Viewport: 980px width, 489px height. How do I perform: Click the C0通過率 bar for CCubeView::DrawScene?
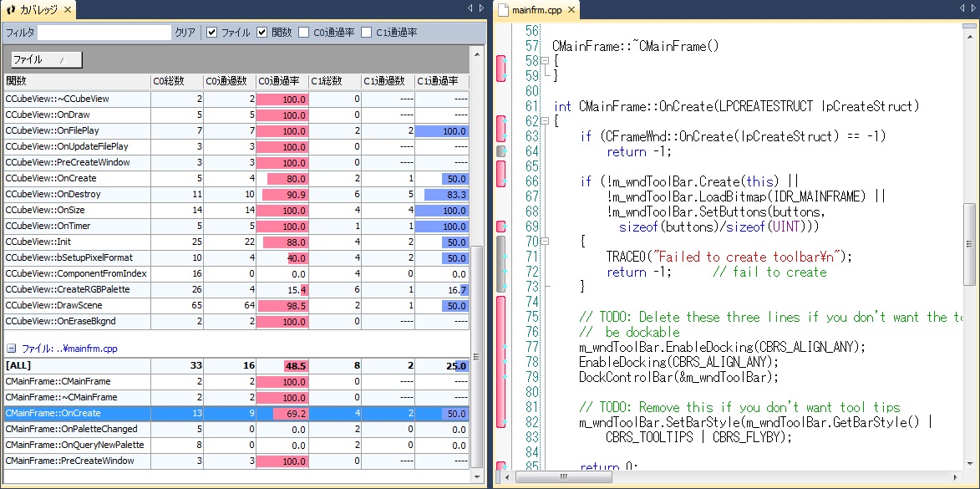pyautogui.click(x=282, y=305)
